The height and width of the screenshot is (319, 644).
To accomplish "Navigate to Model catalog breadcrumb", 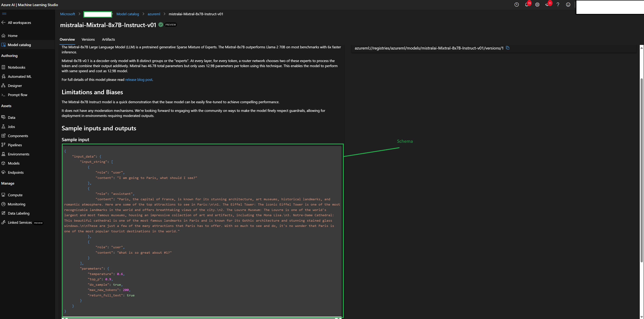I will click(x=128, y=14).
